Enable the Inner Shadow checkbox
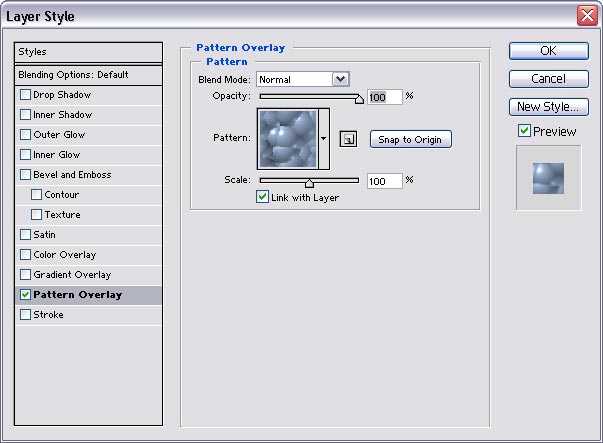 click(x=25, y=115)
